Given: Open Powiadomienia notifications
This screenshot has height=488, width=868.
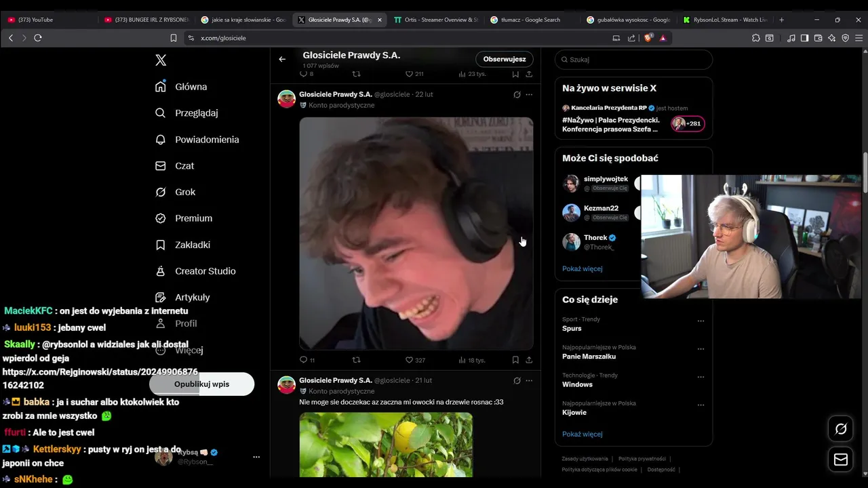Looking at the screenshot, I should (197, 140).
